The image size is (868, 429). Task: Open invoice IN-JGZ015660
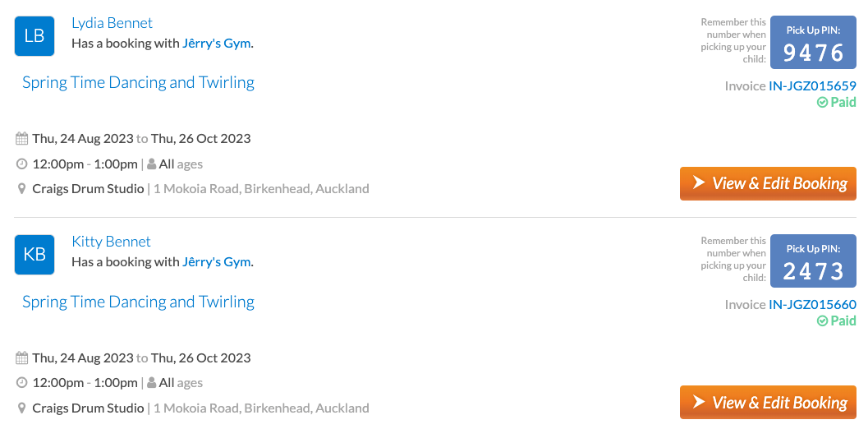(812, 304)
